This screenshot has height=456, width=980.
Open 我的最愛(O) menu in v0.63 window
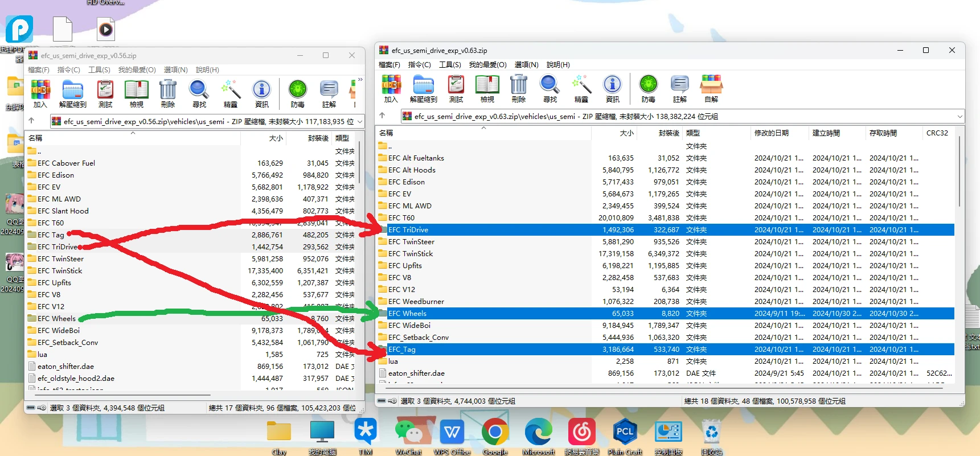[488, 65]
